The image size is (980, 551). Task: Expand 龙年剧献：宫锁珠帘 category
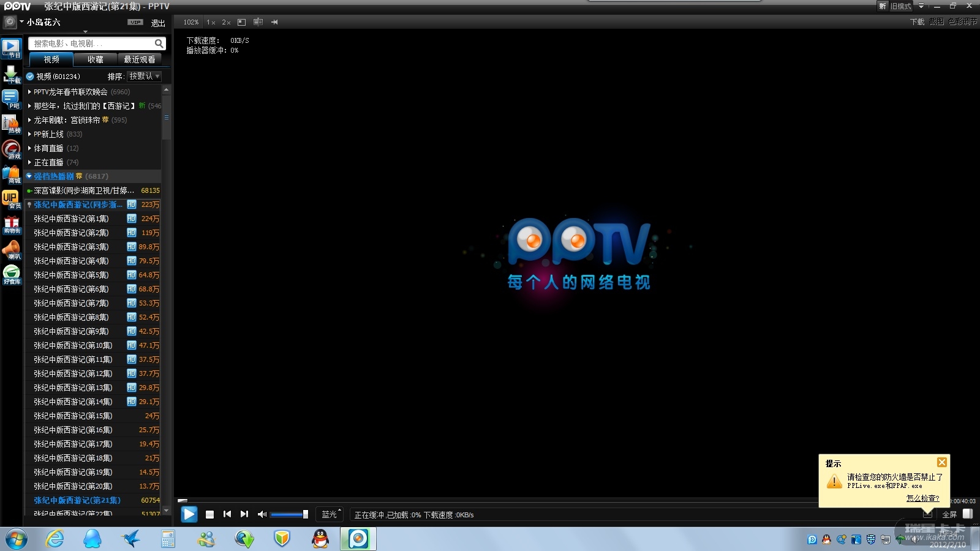pos(29,120)
